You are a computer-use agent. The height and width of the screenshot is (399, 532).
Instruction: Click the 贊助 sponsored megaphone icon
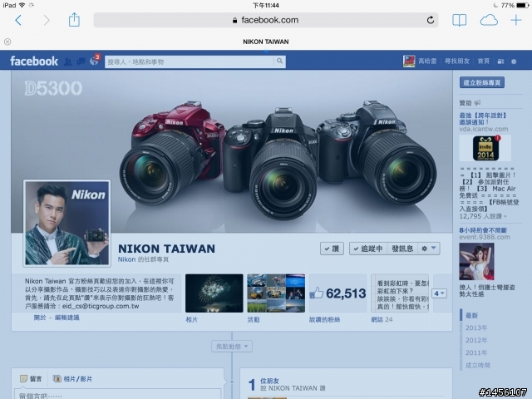click(477, 103)
